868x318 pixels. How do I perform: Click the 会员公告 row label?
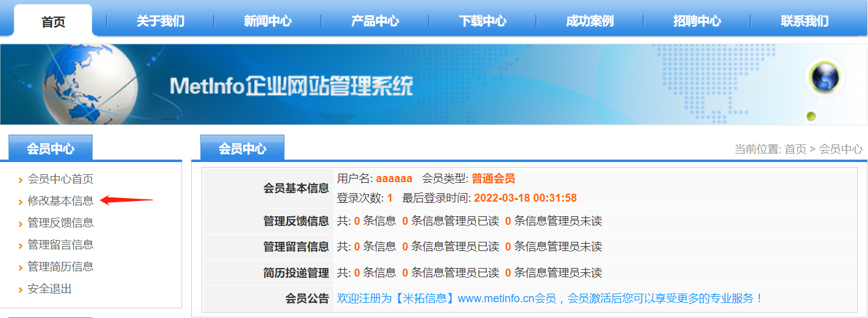(x=307, y=299)
